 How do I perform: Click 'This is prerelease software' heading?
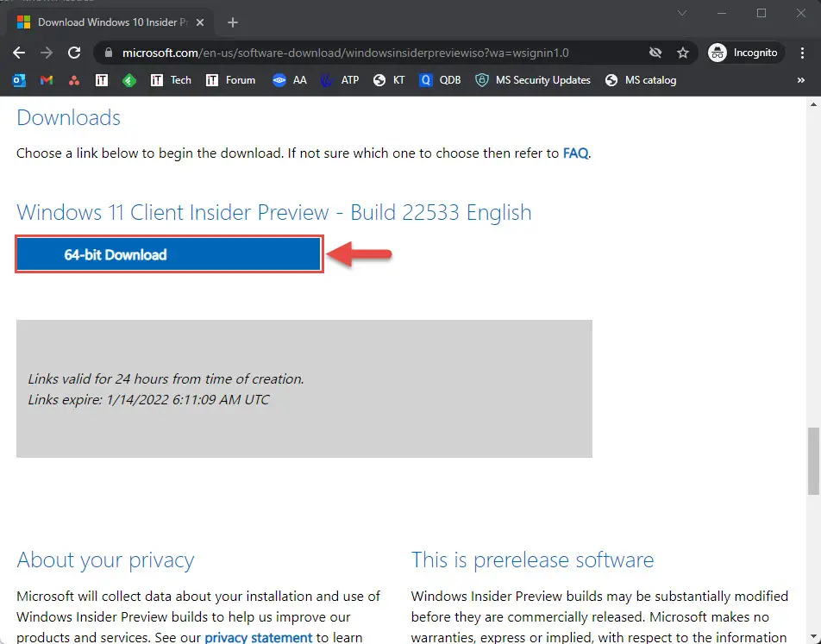[532, 560]
